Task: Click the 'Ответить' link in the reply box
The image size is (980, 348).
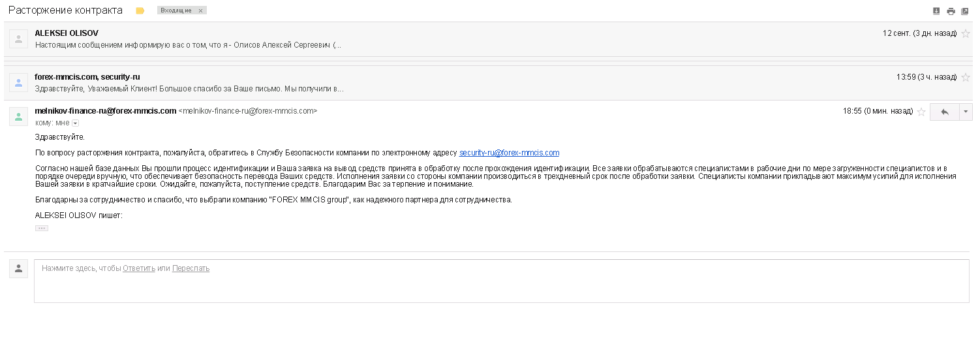Action: (138, 268)
